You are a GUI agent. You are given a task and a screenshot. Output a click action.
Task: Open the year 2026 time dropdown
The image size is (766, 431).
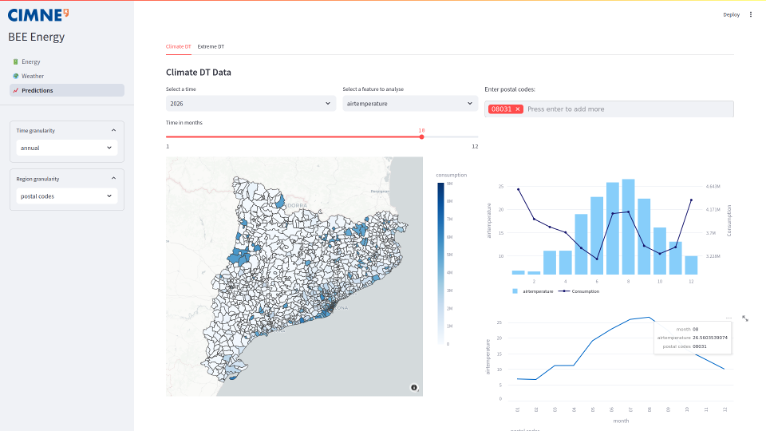click(249, 103)
